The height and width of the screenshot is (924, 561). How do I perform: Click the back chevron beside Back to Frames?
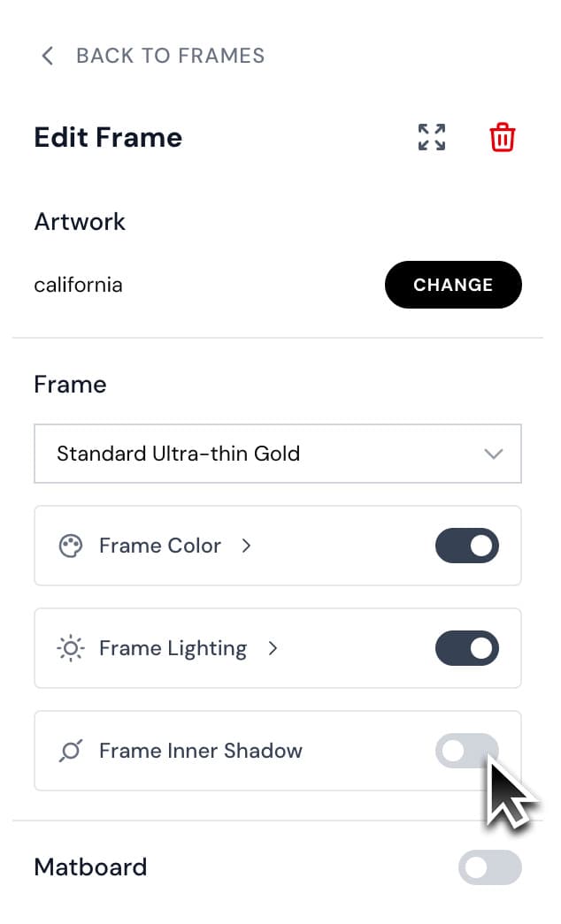point(47,56)
